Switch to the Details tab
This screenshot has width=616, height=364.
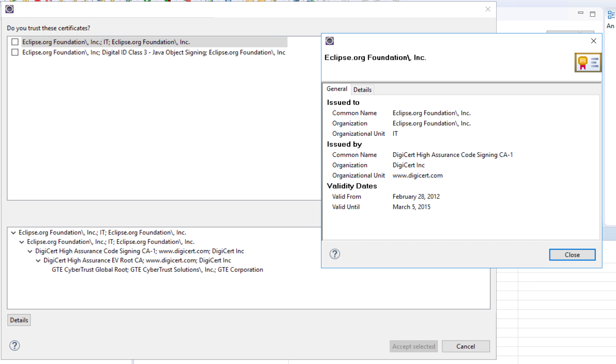pyautogui.click(x=362, y=90)
